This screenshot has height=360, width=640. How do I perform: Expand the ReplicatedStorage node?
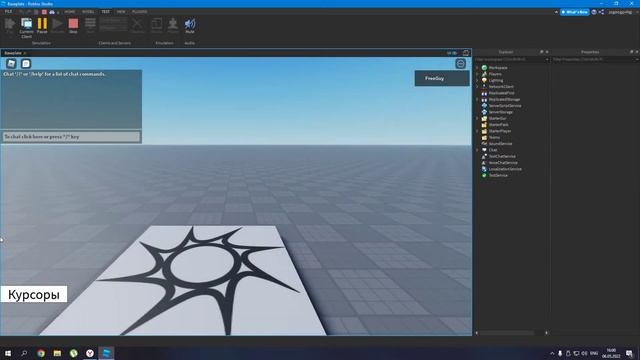[x=477, y=100]
